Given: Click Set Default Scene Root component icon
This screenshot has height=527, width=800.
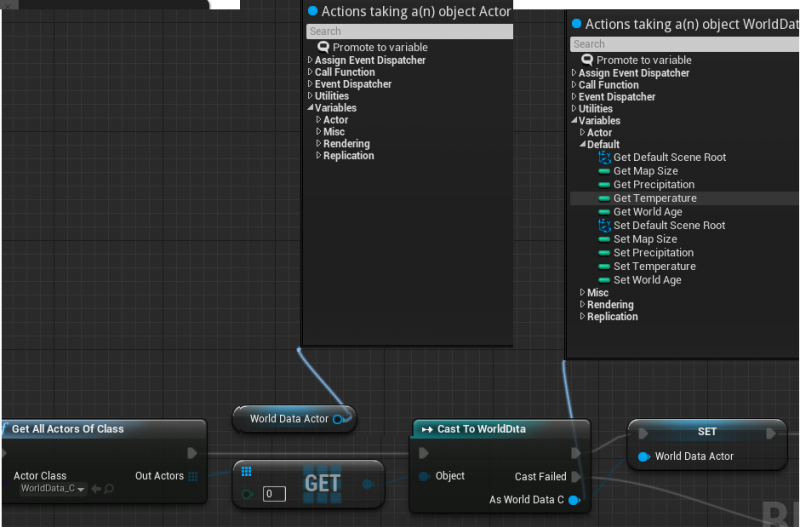Looking at the screenshot, I should 604,225.
